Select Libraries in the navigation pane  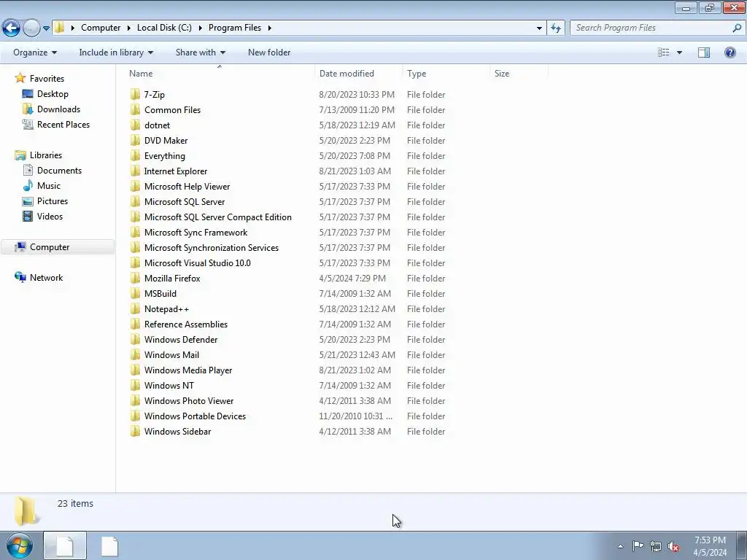pyautogui.click(x=46, y=155)
